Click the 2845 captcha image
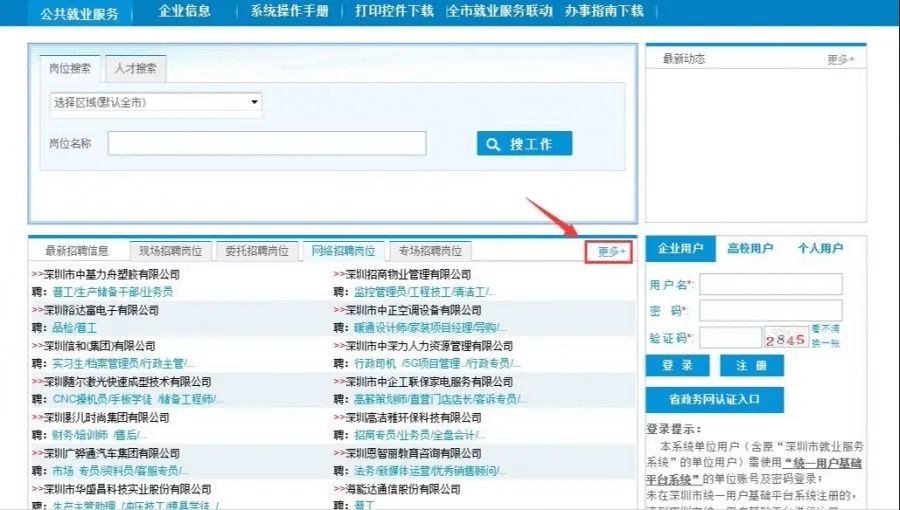 [x=785, y=338]
